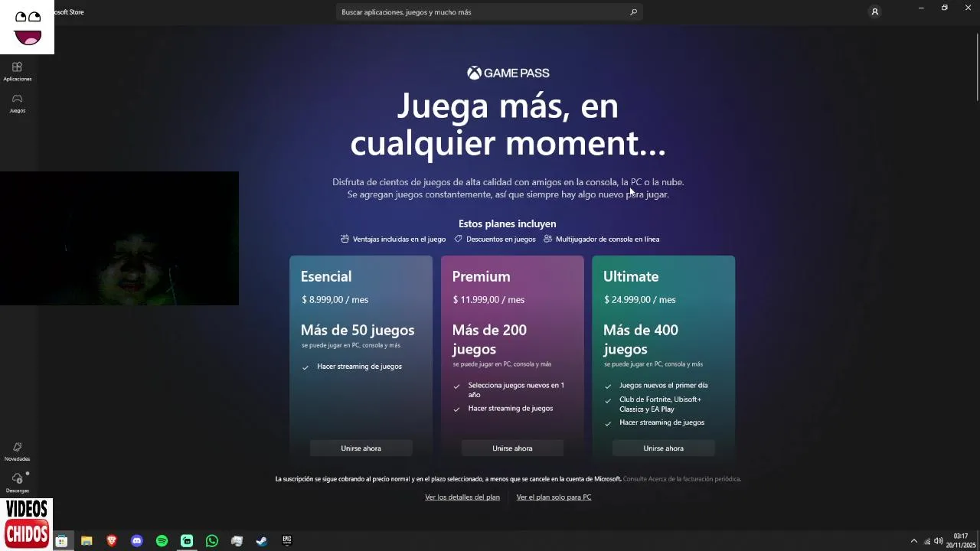Click the 'Juega más, en cualquier moment...' headline
The width and height of the screenshot is (980, 551).
tap(508, 124)
